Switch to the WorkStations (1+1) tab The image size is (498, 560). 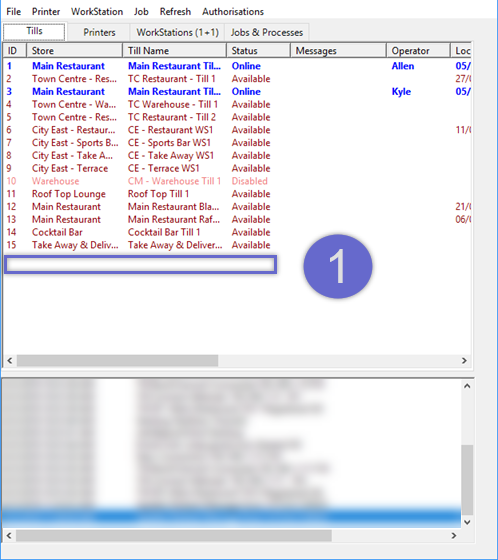177,32
